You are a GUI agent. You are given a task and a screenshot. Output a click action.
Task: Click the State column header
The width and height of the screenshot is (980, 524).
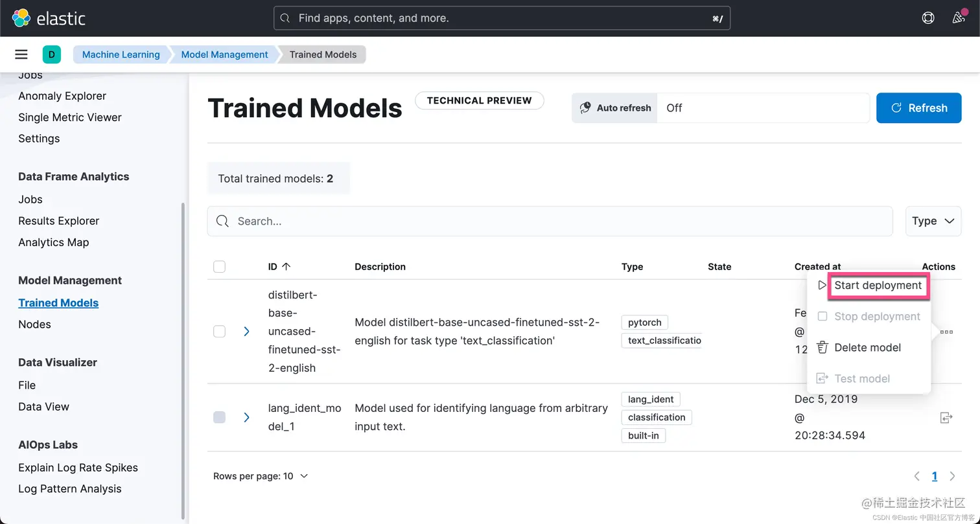click(x=719, y=266)
